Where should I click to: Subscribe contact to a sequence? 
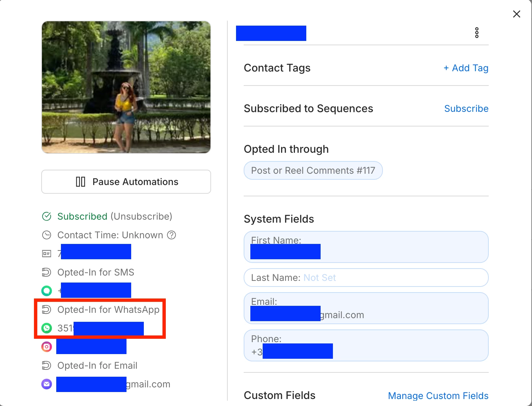click(x=466, y=108)
